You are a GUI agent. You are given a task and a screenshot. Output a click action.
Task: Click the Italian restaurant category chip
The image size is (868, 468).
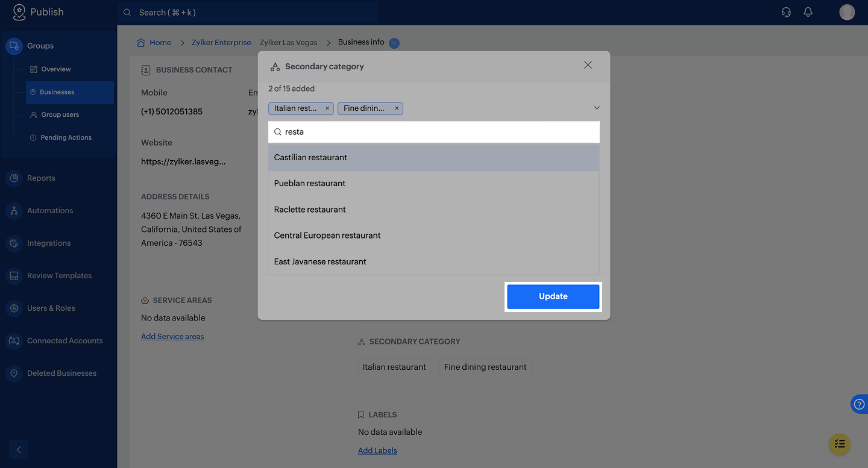[x=394, y=367]
